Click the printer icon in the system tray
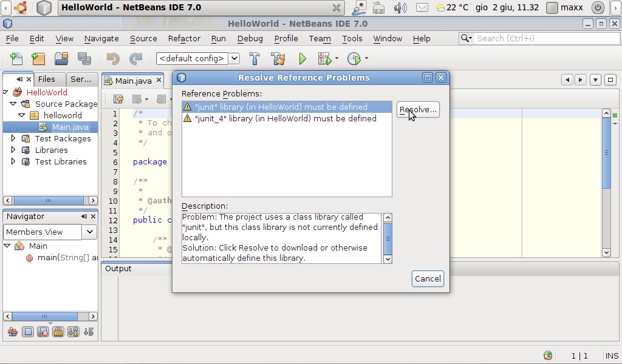Image resolution: width=622 pixels, height=364 pixels. pyautogui.click(x=379, y=7)
